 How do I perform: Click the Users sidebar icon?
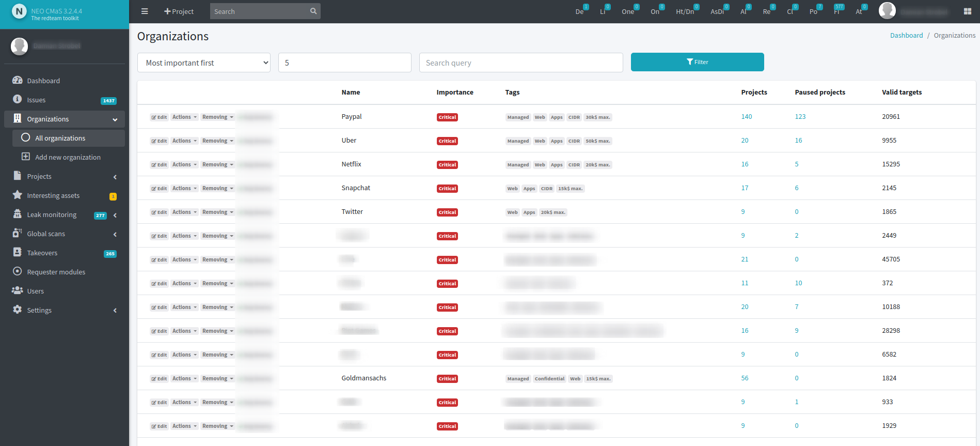(18, 290)
